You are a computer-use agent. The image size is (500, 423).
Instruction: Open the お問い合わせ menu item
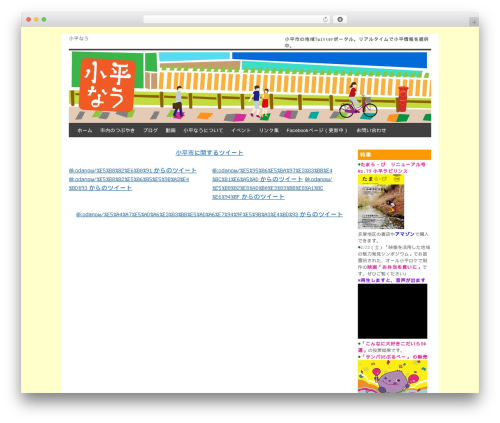click(371, 130)
